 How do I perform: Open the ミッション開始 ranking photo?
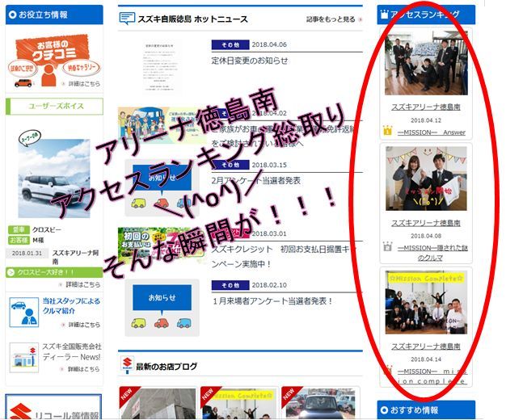[x=426, y=178]
